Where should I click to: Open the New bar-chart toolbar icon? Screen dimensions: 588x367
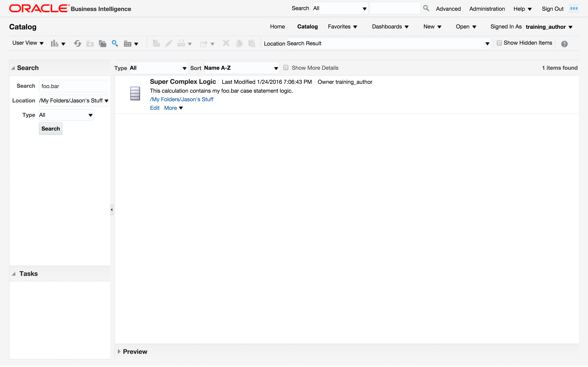pyautogui.click(x=55, y=44)
